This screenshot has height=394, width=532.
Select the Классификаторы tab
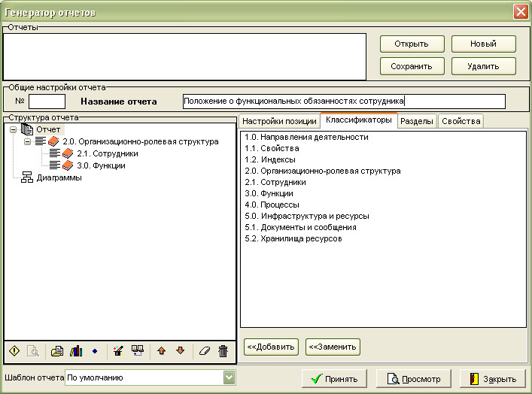359,120
